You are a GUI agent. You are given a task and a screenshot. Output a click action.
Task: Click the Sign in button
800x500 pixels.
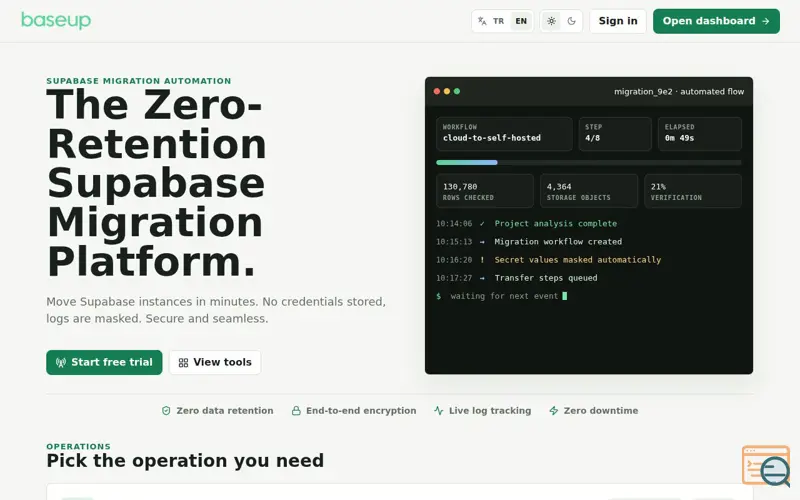tap(618, 21)
